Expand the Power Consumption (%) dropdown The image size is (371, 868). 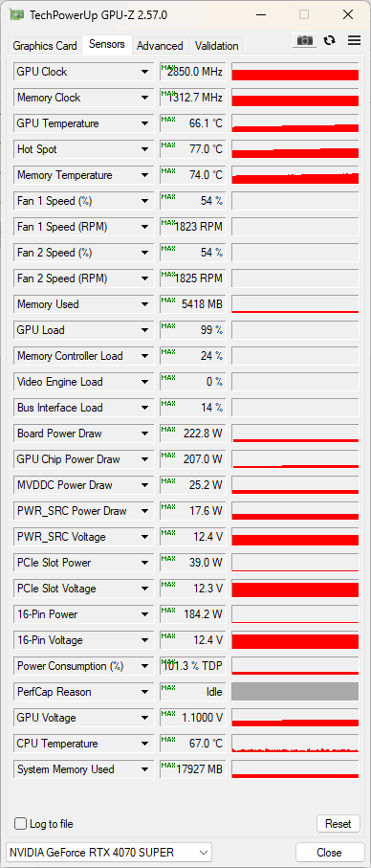pos(144,666)
